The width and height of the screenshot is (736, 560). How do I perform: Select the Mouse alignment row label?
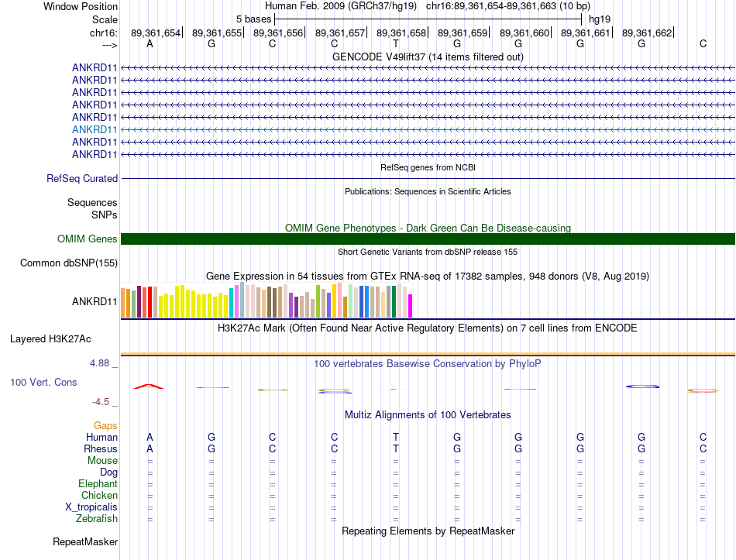[102, 461]
